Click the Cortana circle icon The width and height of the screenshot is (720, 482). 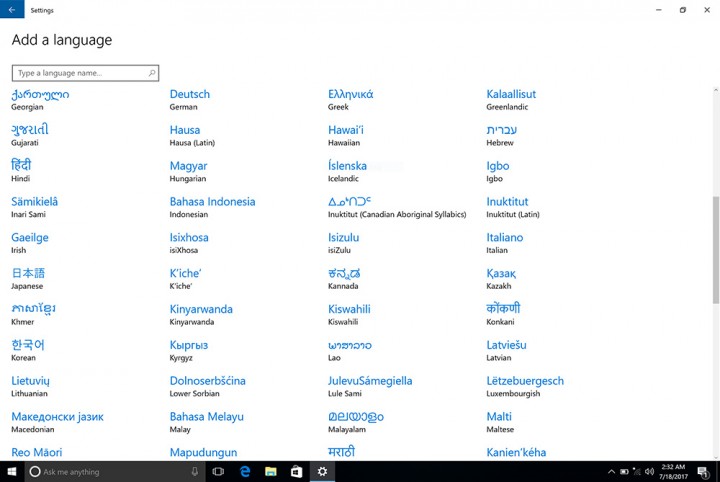click(x=35, y=471)
